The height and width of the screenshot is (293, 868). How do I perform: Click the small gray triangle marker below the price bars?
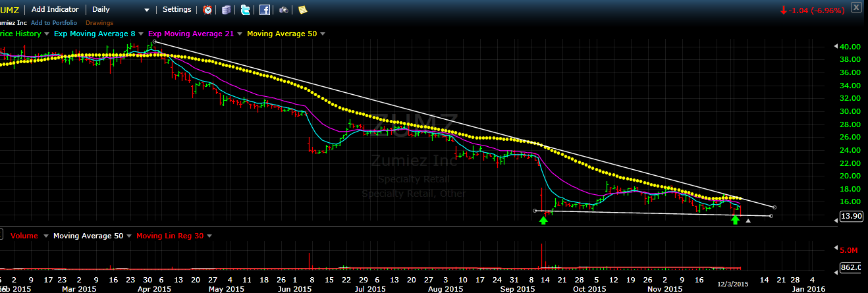pos(747,221)
